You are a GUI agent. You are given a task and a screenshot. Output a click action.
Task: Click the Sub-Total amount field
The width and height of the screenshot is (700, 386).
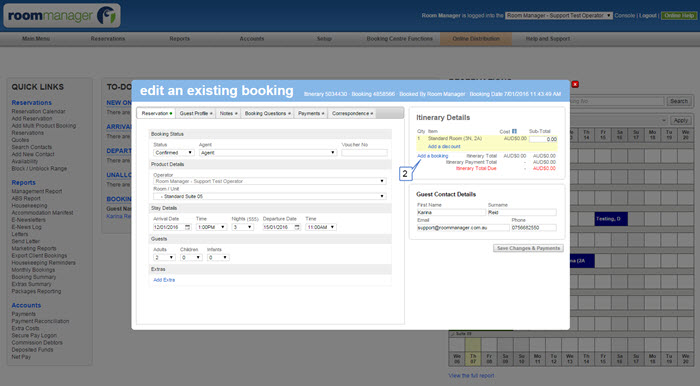[x=543, y=139]
